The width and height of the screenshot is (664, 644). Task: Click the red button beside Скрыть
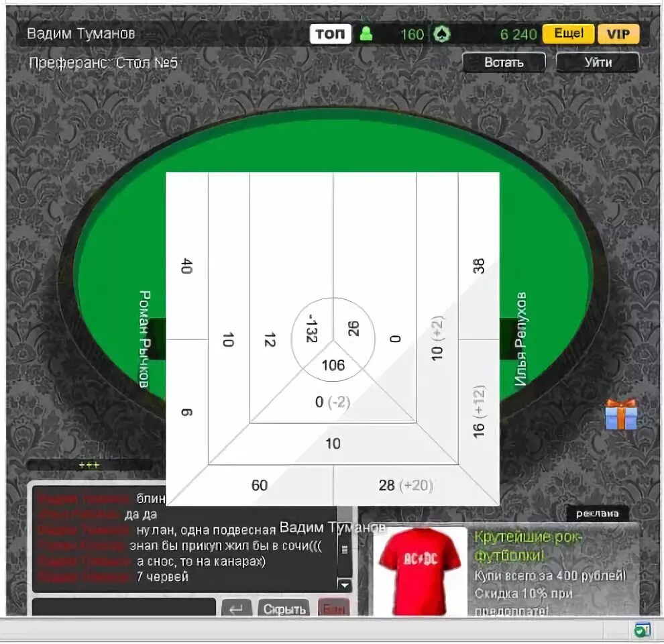(x=334, y=608)
